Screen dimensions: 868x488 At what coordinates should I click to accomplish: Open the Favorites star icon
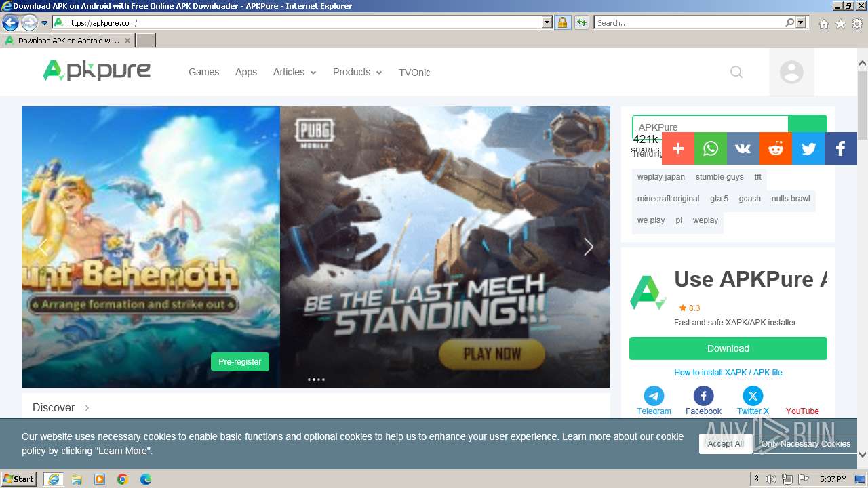(x=840, y=24)
